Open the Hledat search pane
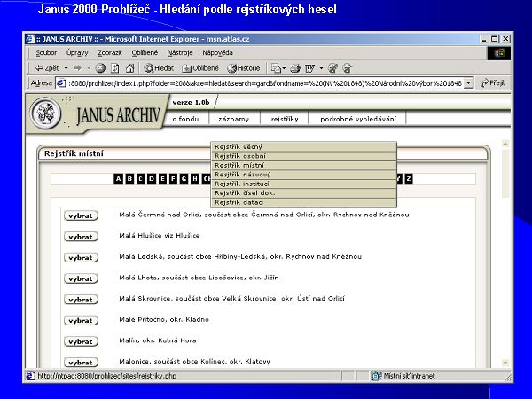The image size is (532, 399). 159,68
